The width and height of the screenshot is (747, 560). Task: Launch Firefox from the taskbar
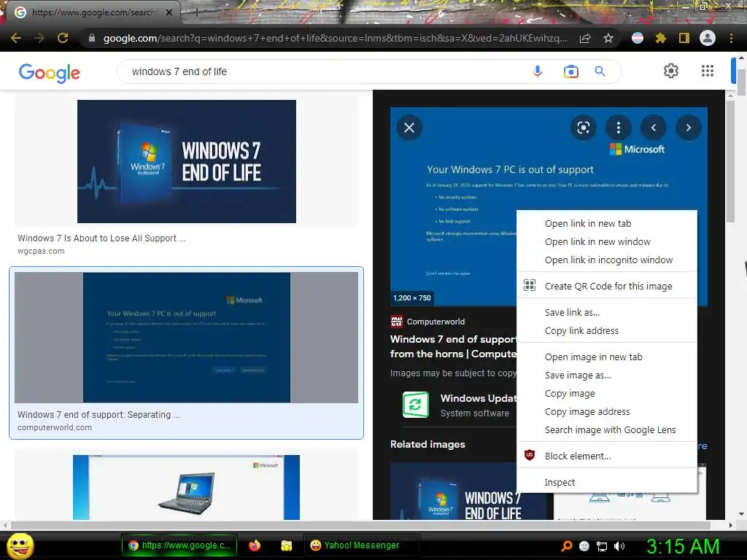click(255, 545)
